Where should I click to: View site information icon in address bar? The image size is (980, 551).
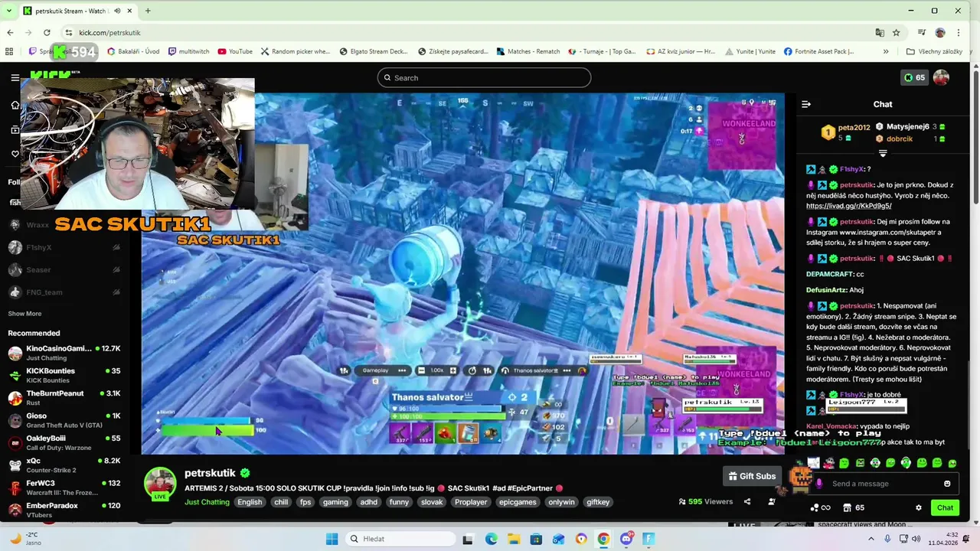point(69,33)
